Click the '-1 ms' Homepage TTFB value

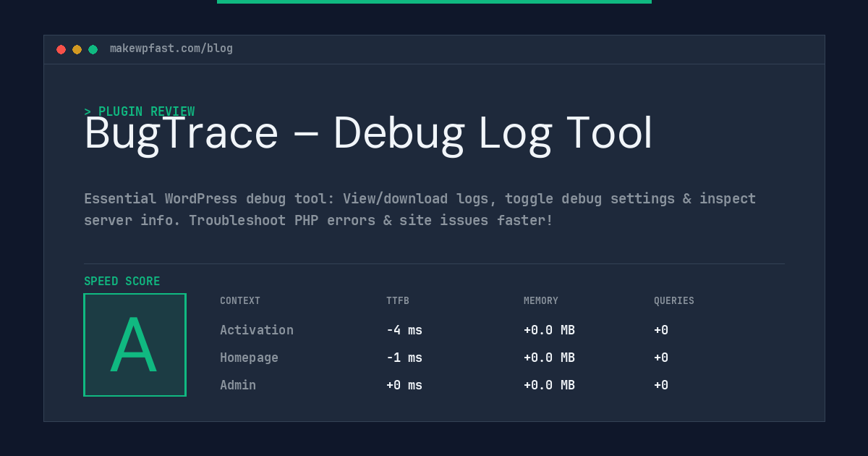point(404,358)
